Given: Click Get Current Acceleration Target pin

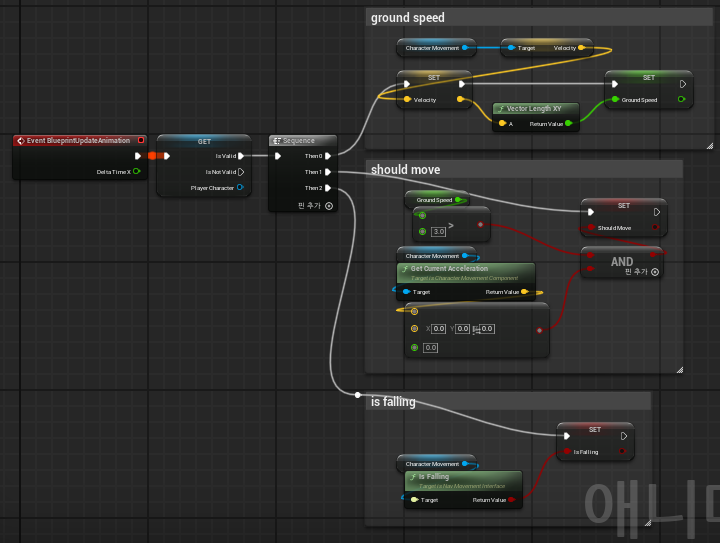Looking at the screenshot, I should click(406, 291).
